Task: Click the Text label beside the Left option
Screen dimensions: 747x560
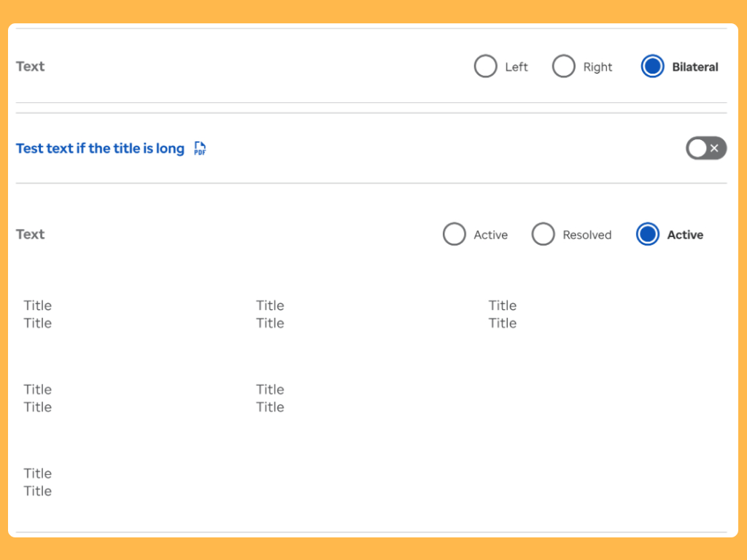Action: [31, 66]
